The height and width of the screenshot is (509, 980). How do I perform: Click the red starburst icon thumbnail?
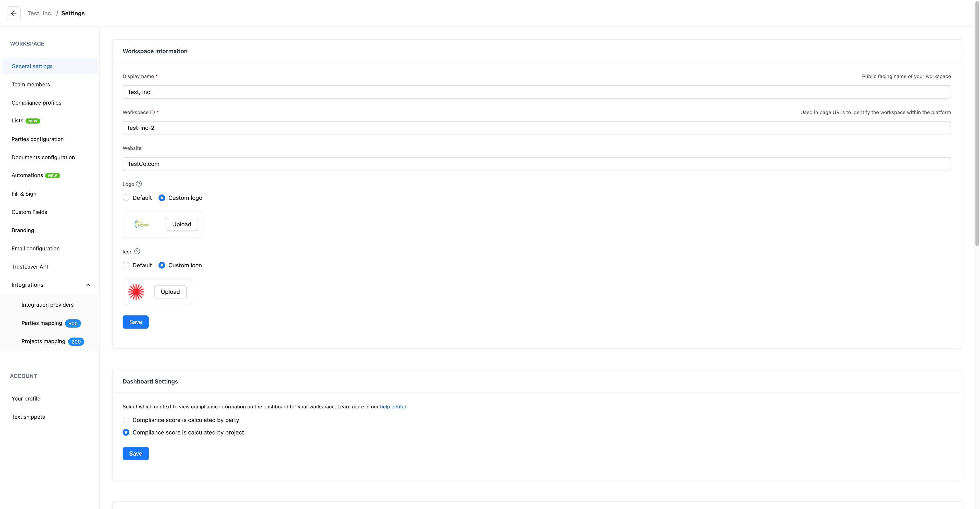(x=136, y=292)
